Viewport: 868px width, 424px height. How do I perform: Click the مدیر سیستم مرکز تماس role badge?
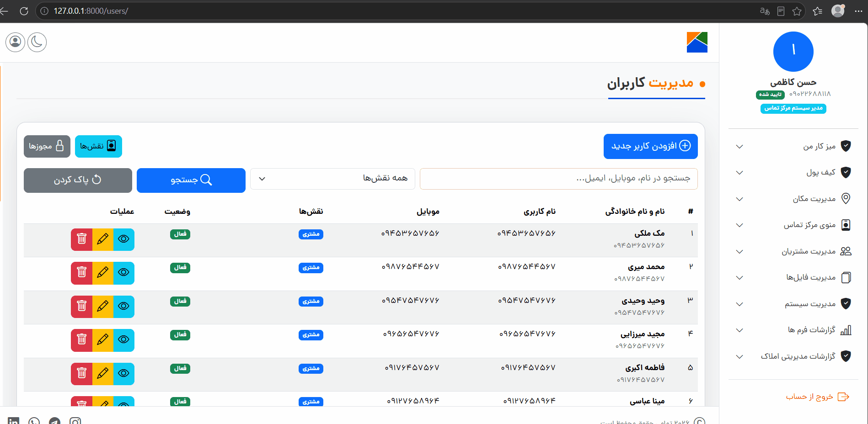793,108
